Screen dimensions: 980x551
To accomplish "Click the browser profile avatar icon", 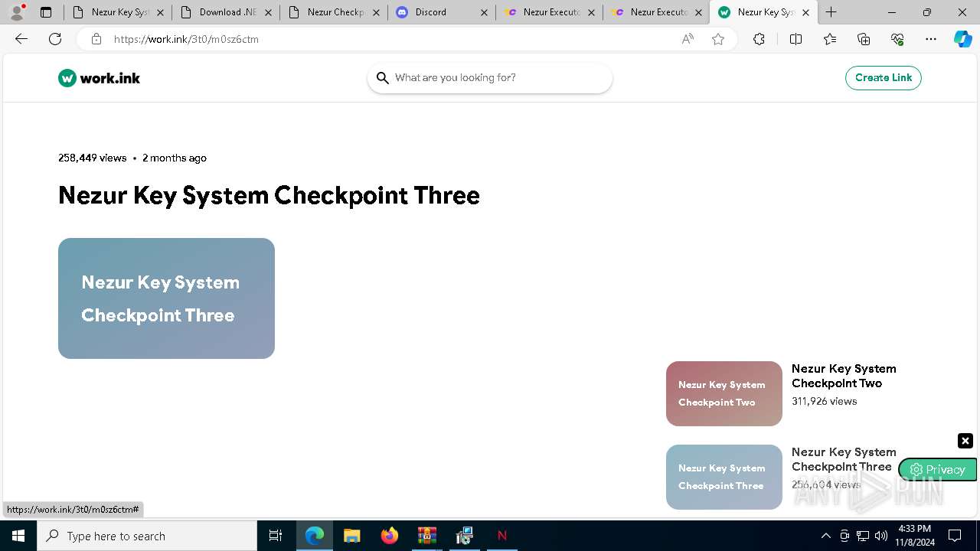I will coord(17,11).
